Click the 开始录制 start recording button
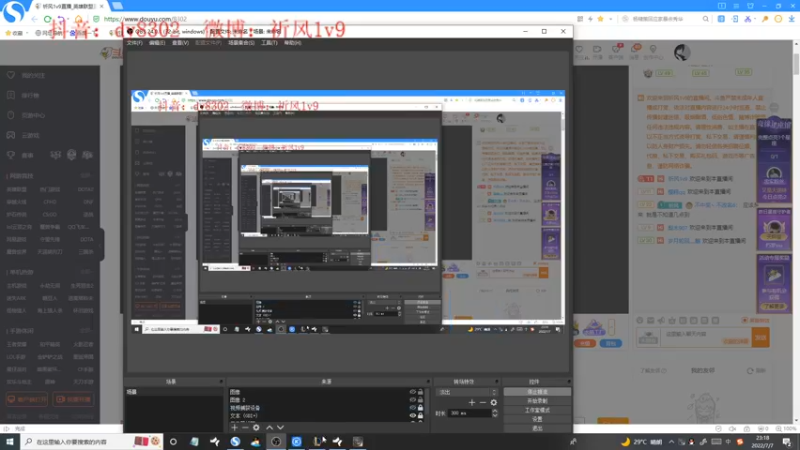 click(537, 401)
